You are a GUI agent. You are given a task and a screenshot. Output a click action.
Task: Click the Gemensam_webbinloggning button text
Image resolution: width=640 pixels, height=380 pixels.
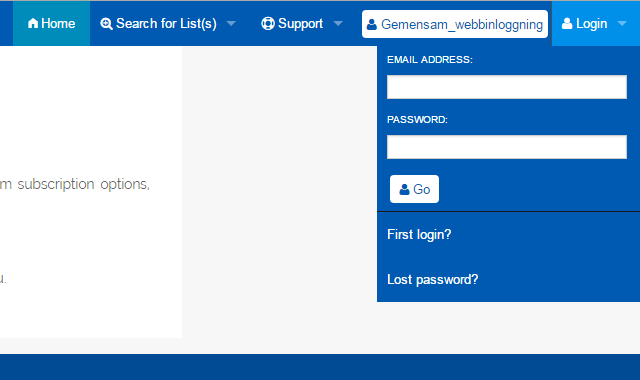pyautogui.click(x=462, y=24)
